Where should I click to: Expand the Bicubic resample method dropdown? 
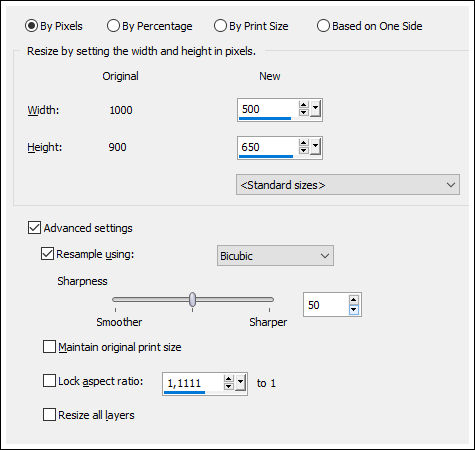pos(275,256)
